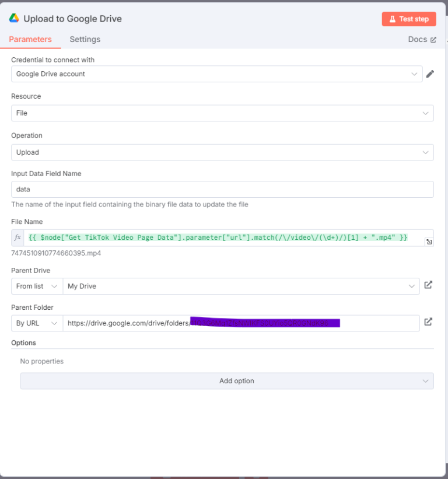Open the Google Drive account credential dropdown
Screen dimensions: 448x479
coord(216,74)
